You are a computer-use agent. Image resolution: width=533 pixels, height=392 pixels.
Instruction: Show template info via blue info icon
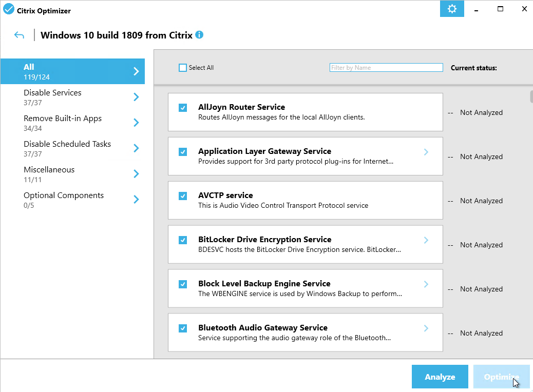click(199, 35)
